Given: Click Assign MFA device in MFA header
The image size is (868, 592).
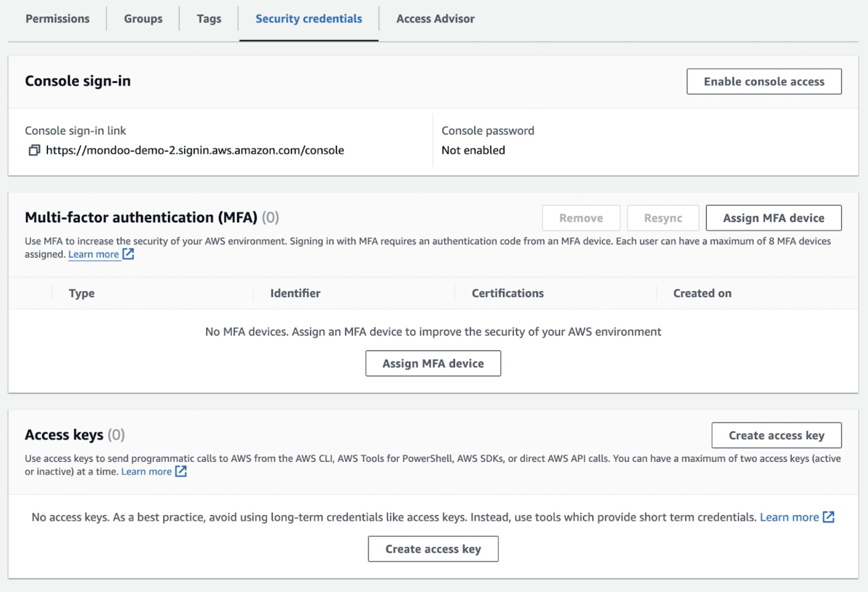Looking at the screenshot, I should [773, 218].
